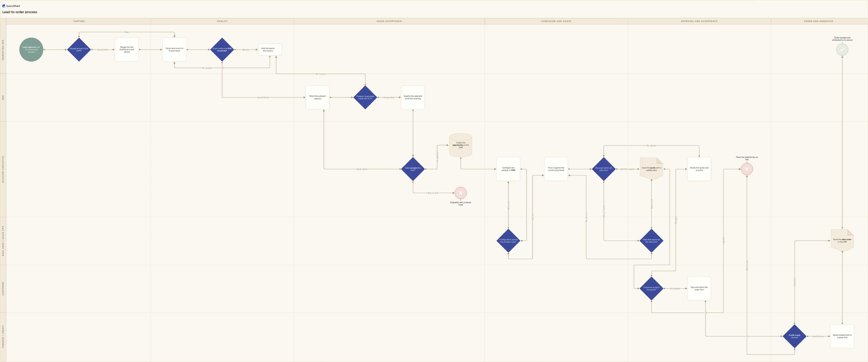Select the Merge into the existing account record box

[127, 50]
